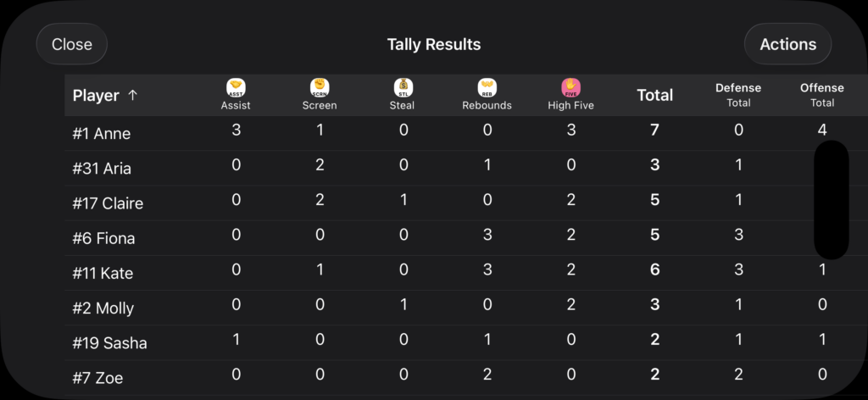
Task: Tap the #7 Zoe player name
Action: (x=97, y=378)
